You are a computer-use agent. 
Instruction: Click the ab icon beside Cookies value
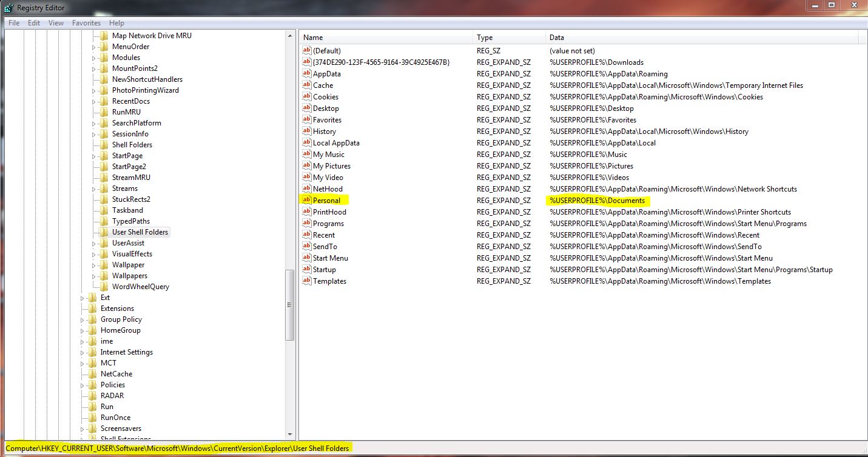coord(306,96)
